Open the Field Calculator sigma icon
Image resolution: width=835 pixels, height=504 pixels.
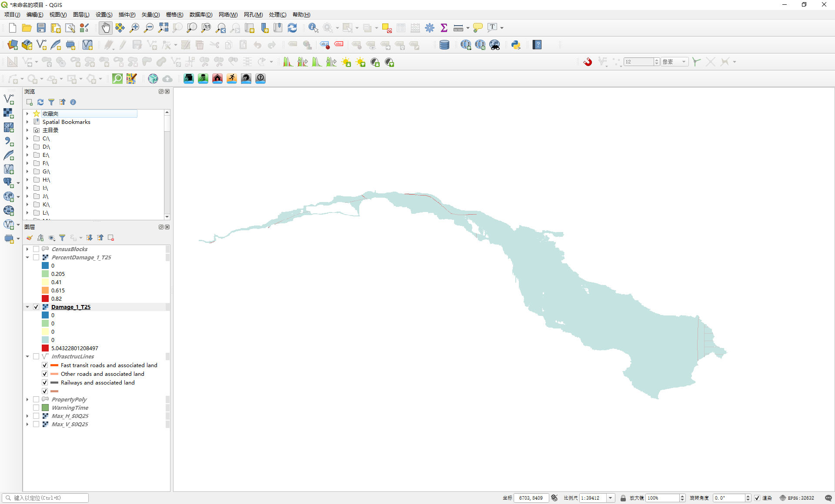point(444,28)
